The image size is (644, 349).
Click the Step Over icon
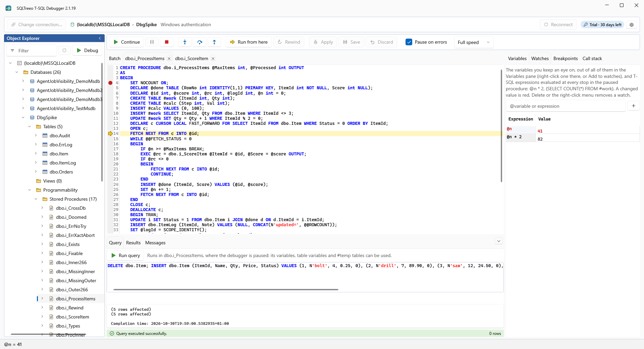coord(200,42)
